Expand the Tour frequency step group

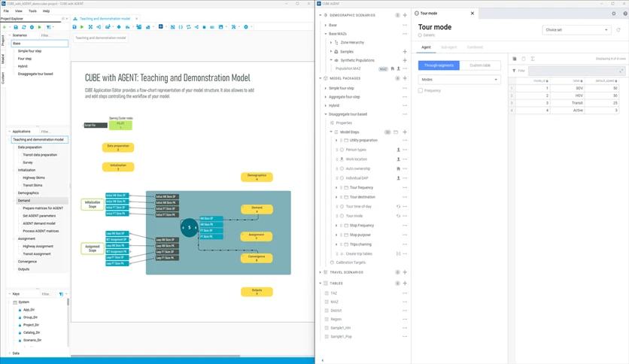(x=336, y=187)
